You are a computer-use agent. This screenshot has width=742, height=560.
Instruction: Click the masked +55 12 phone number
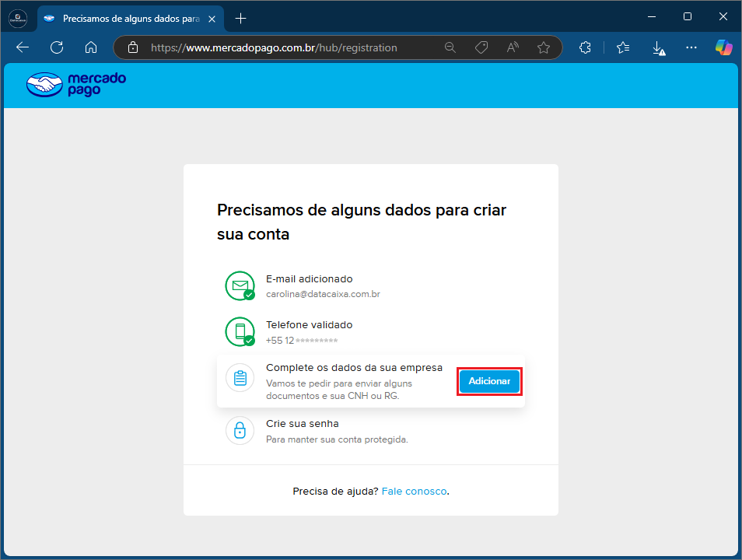click(x=302, y=341)
